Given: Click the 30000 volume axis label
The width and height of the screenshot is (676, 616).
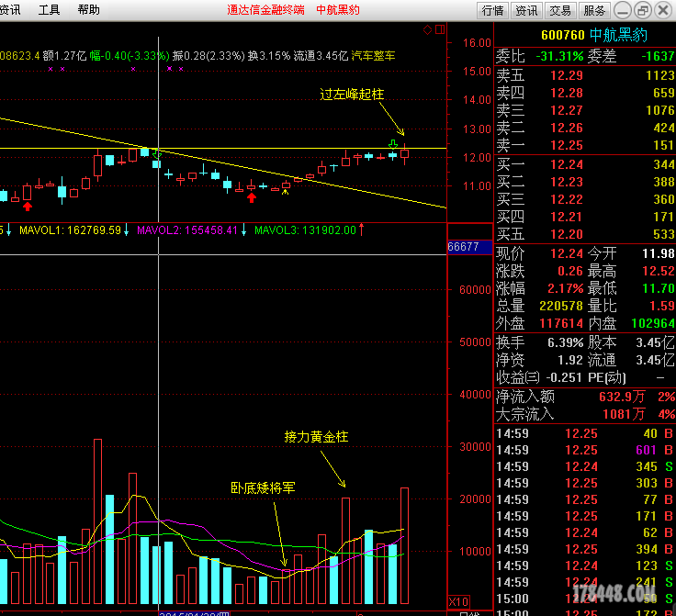Looking at the screenshot, I should (x=475, y=447).
